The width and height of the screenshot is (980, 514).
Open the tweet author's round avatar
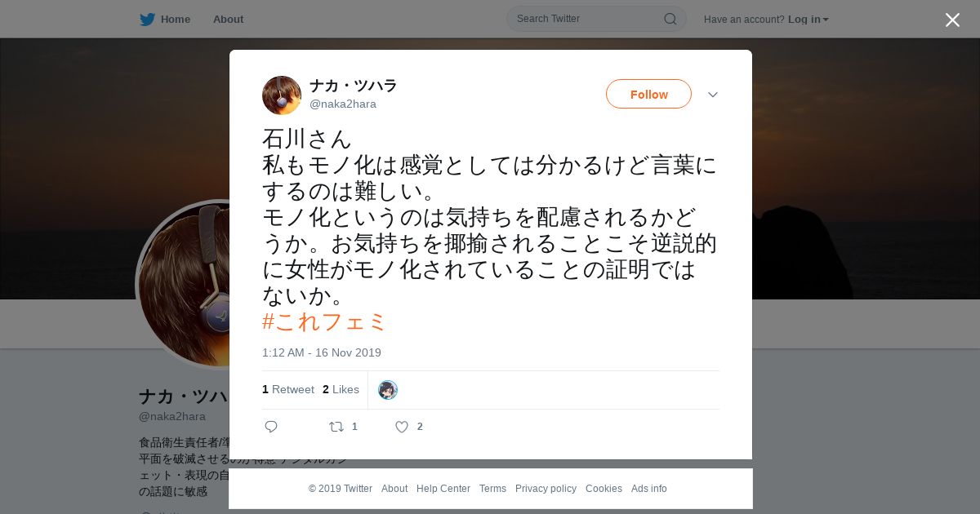click(x=282, y=95)
